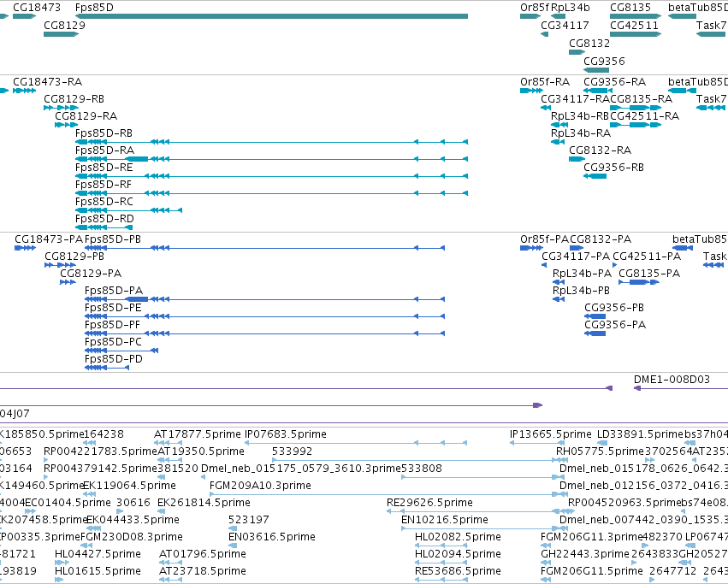
Task: Open EST AT23718.5prime
Action: pyautogui.click(x=203, y=571)
